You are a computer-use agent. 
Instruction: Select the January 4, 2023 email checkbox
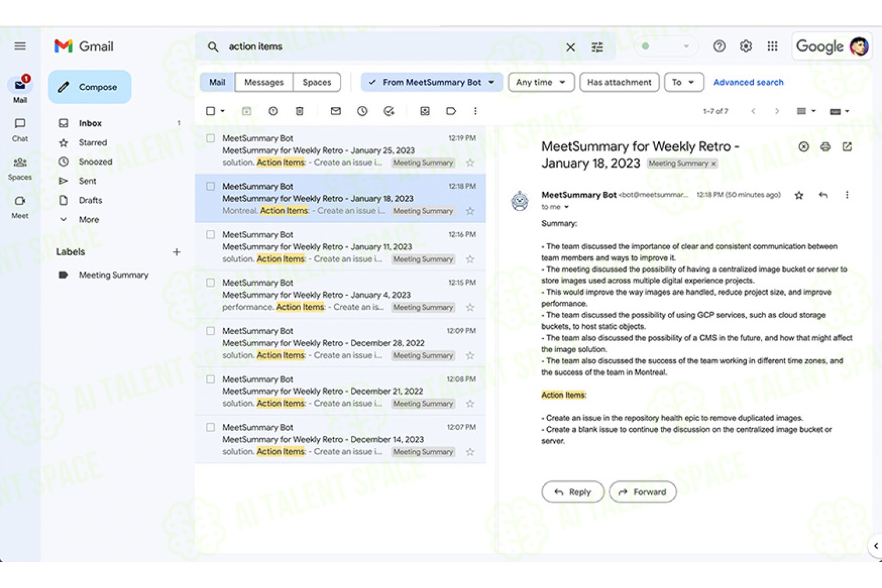(x=211, y=283)
